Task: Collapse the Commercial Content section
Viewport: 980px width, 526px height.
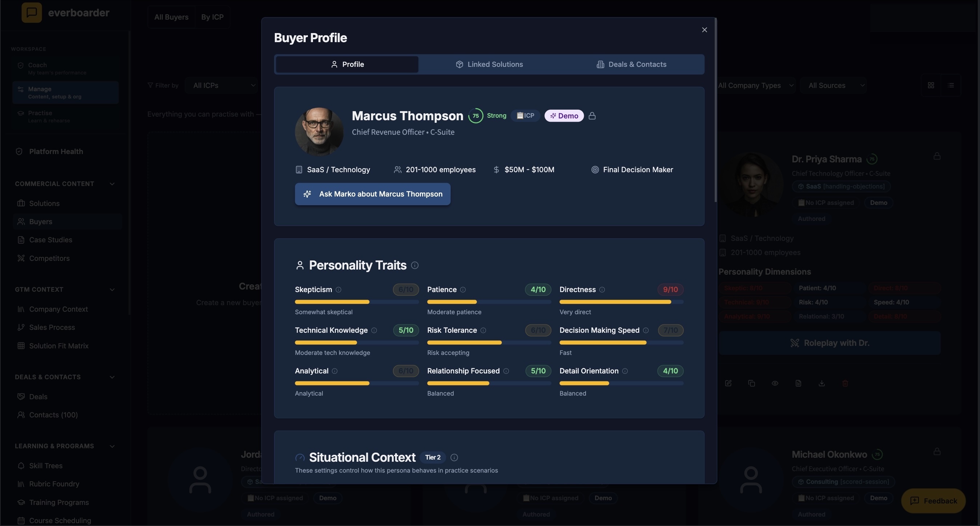Action: coord(112,184)
